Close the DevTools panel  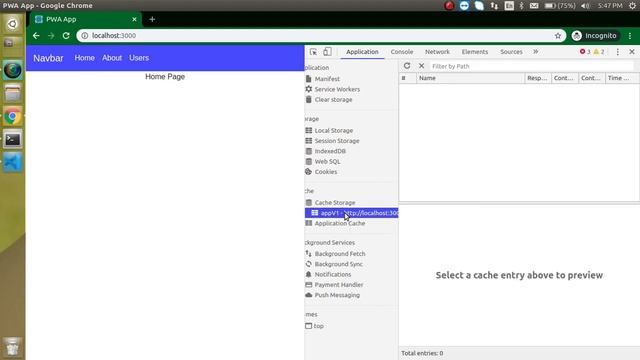tap(632, 52)
